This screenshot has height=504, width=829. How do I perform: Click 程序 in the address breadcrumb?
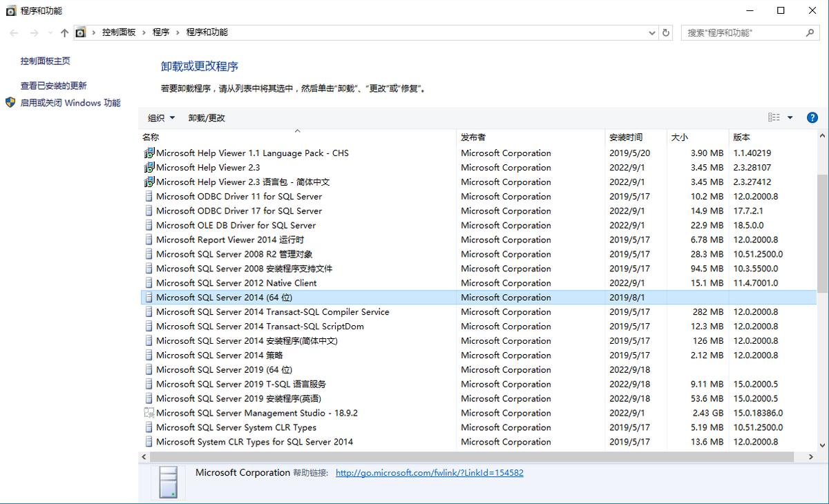point(161,32)
